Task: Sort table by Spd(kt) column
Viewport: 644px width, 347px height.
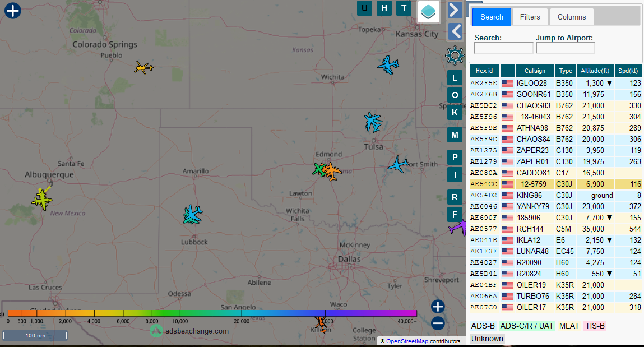Action: 628,71
